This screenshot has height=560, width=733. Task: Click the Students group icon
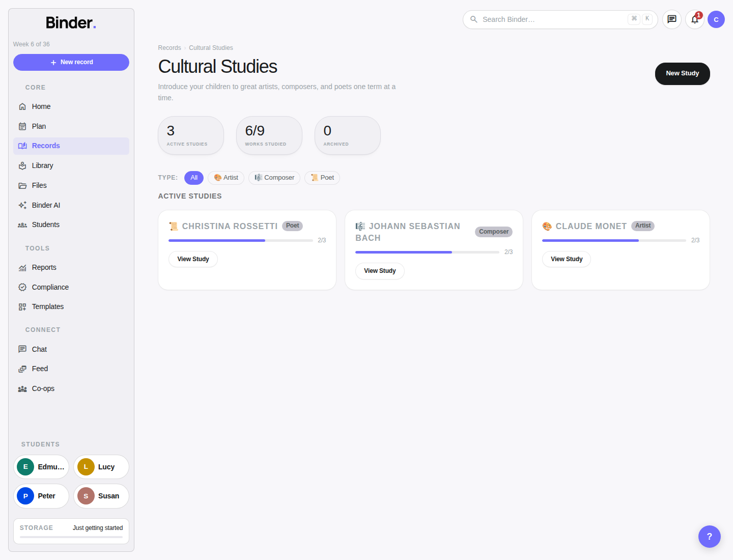[22, 225]
